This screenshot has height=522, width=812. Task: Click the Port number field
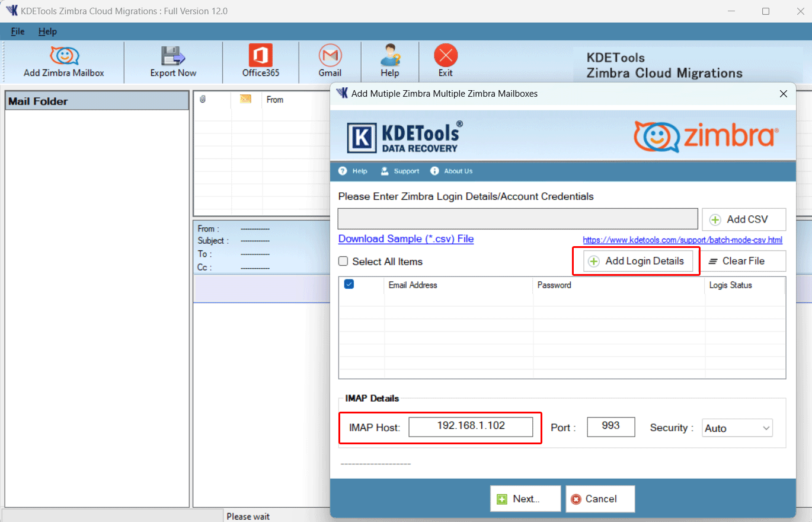(x=610, y=426)
